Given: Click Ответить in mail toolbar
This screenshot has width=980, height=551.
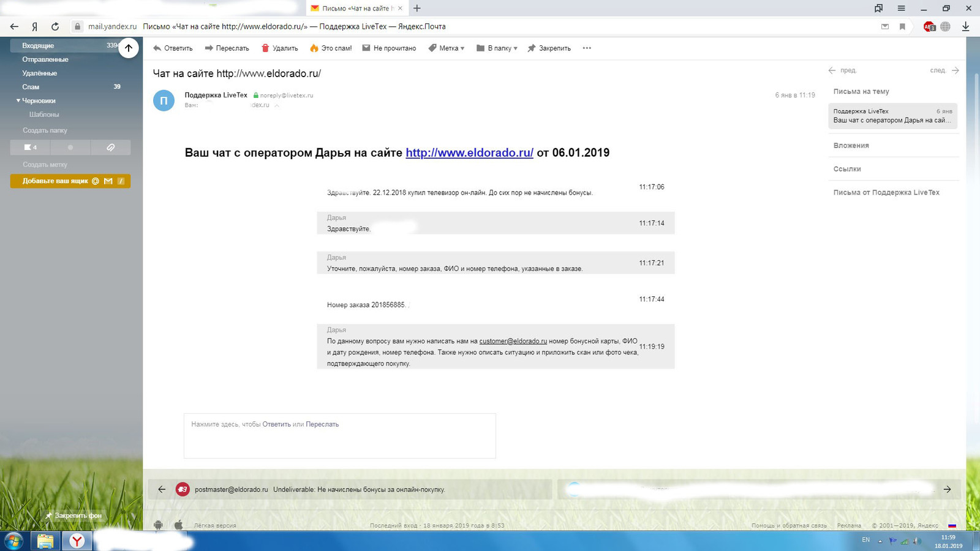Looking at the screenshot, I should [173, 48].
